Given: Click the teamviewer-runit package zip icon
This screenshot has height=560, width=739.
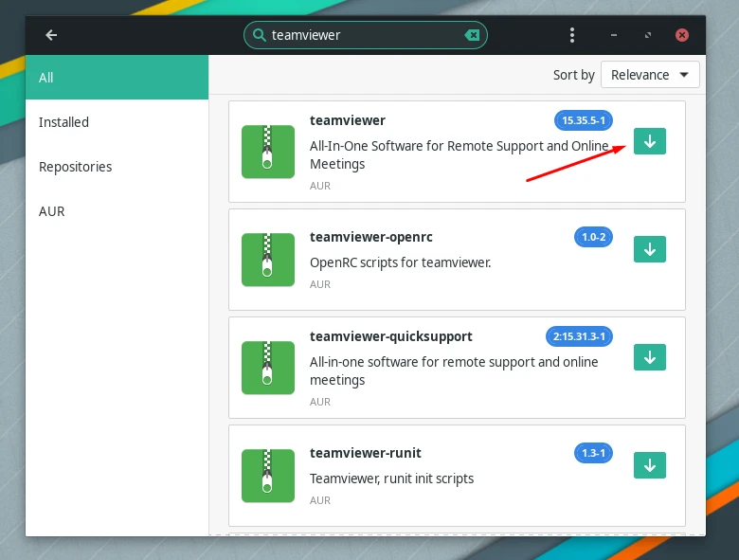Looking at the screenshot, I should click(268, 475).
